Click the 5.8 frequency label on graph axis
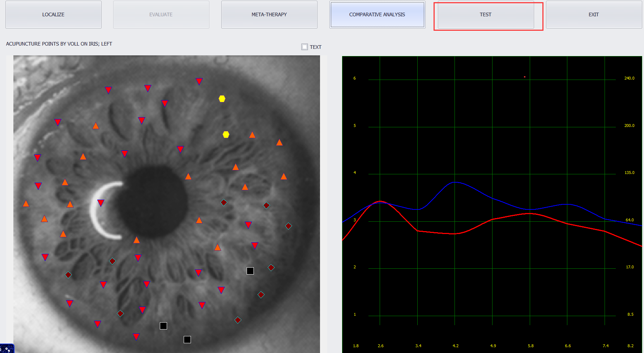The image size is (644, 353). point(531,346)
